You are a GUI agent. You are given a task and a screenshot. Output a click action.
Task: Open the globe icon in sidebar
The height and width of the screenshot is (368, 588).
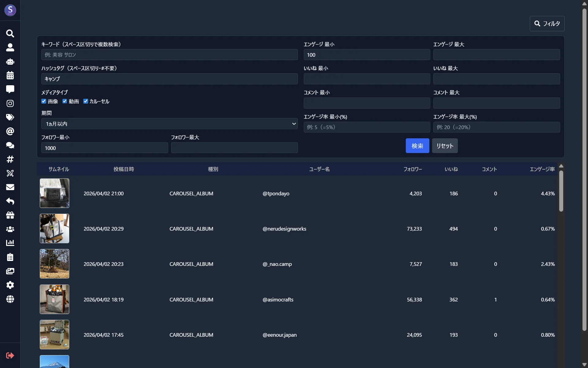10,299
